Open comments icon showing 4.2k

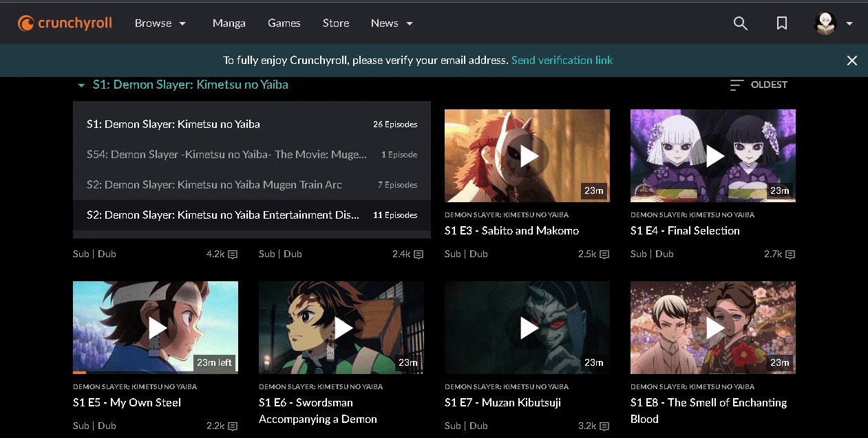[233, 254]
